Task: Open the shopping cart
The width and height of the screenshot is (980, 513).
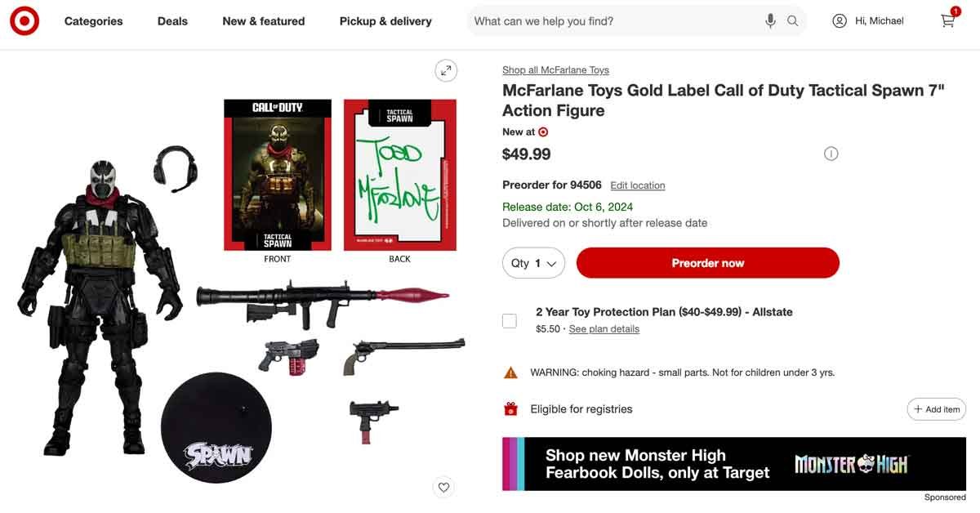Action: 947,20
